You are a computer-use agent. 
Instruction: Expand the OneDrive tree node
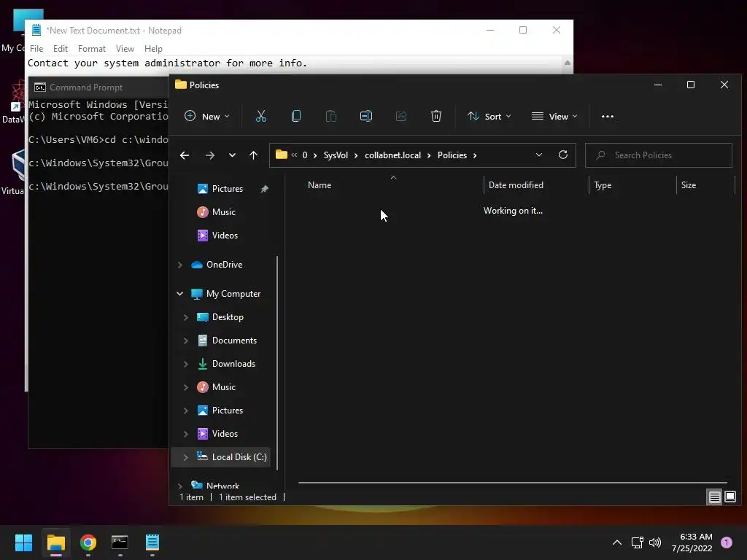pos(180,265)
